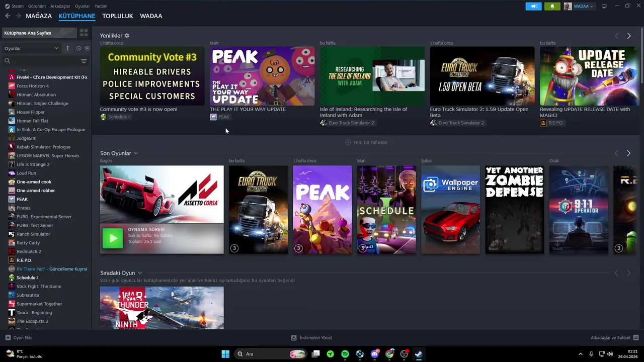
Task: Select War Thunder recommended game
Action: (x=162, y=308)
